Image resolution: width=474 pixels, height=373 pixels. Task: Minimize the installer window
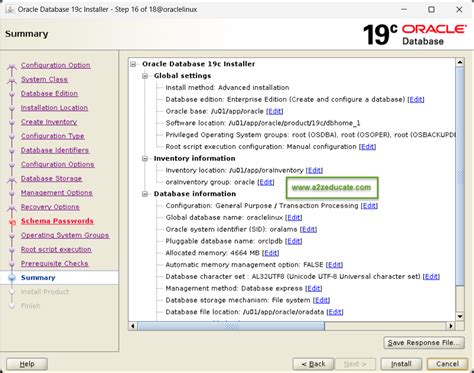pos(404,9)
